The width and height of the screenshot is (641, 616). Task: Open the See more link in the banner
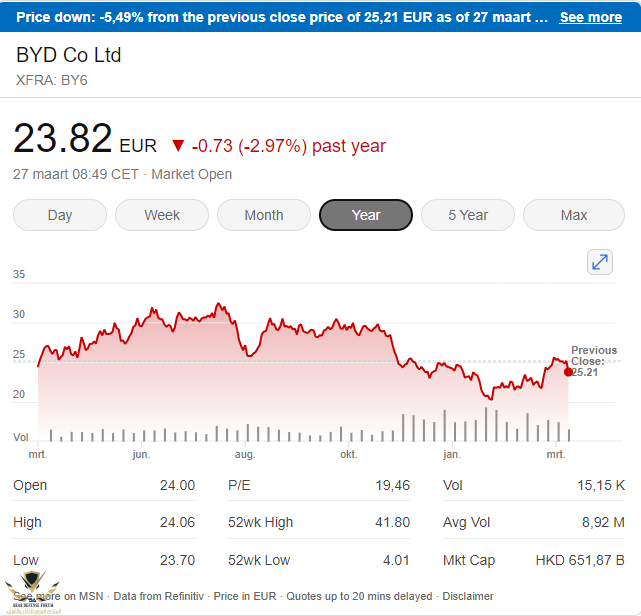click(x=590, y=17)
